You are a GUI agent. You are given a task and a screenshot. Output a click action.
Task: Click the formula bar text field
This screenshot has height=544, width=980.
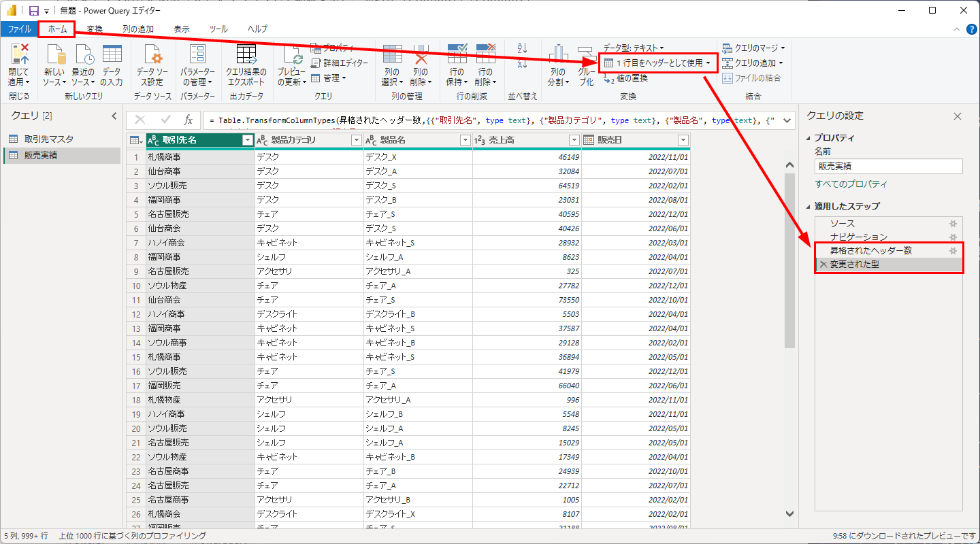(x=492, y=120)
